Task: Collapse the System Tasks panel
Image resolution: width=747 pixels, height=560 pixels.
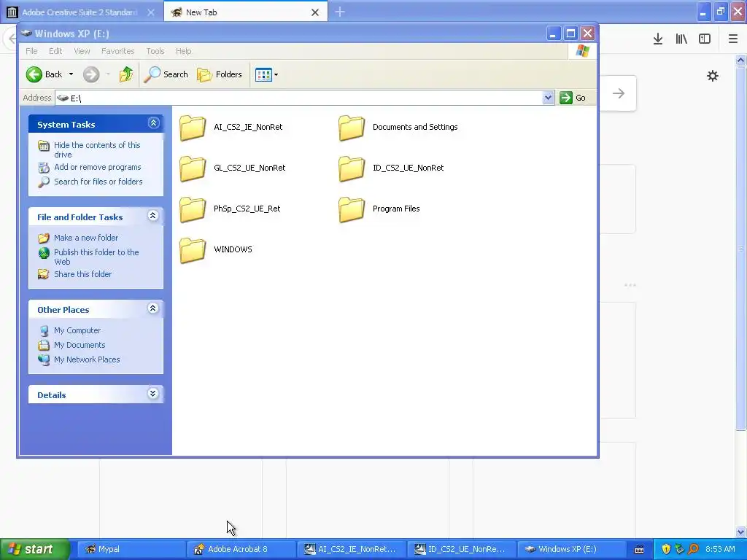Action: (x=153, y=123)
